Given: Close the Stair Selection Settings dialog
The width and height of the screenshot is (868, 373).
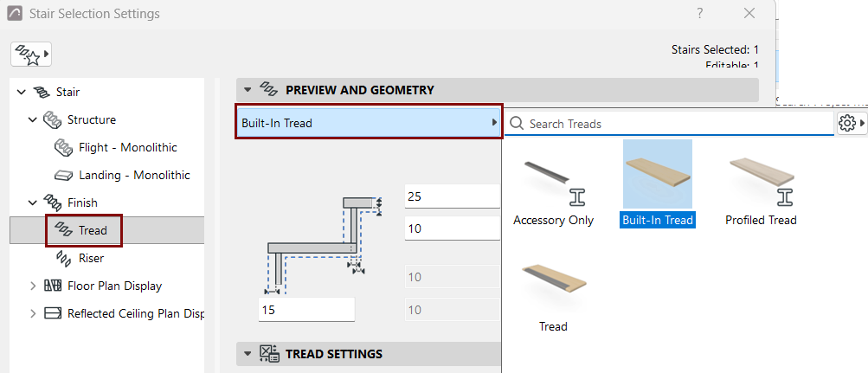Looking at the screenshot, I should tap(749, 13).
